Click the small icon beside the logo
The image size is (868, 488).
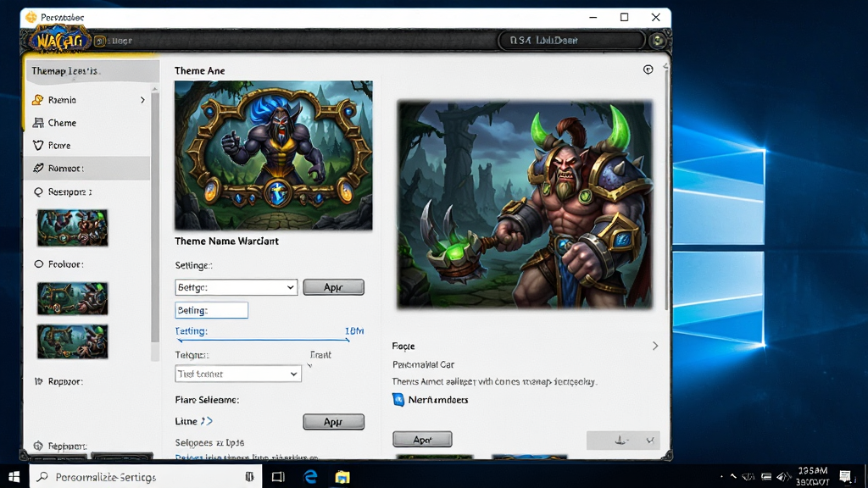(x=100, y=41)
